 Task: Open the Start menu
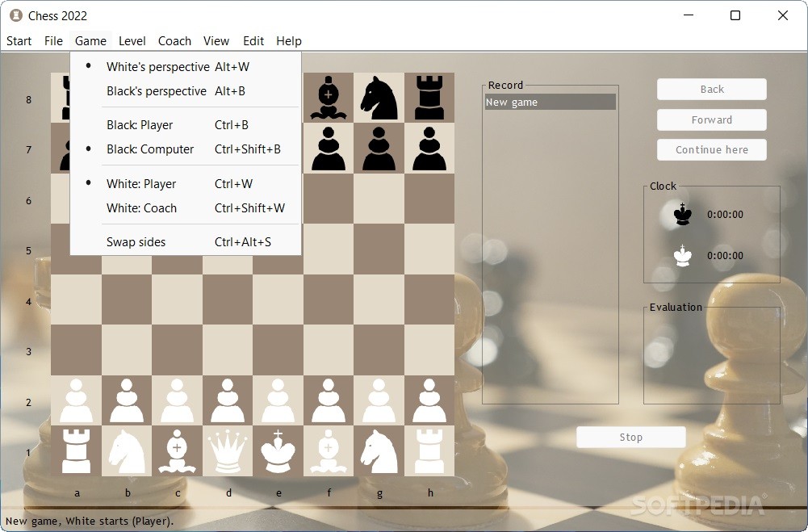[19, 40]
